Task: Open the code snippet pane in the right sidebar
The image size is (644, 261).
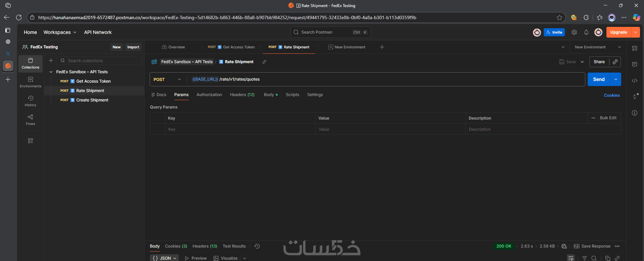Action: click(635, 81)
